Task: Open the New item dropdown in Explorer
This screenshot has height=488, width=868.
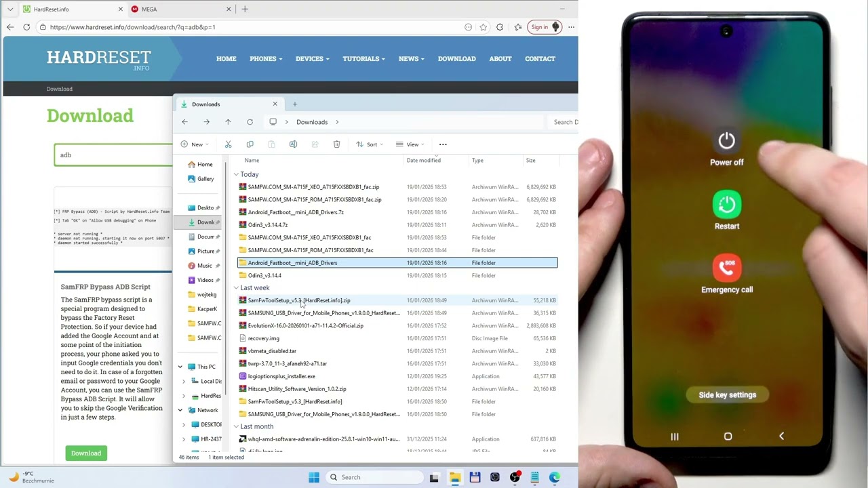Action: pyautogui.click(x=193, y=144)
